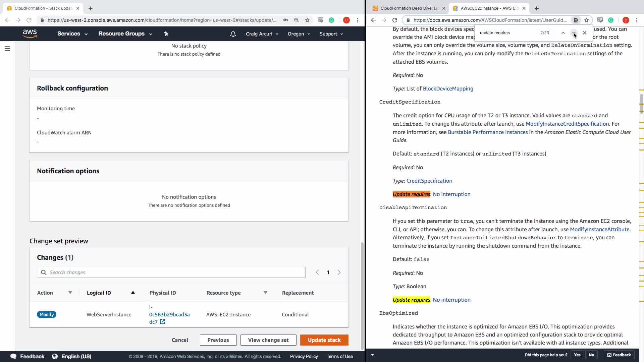The width and height of the screenshot is (644, 362).
Task: Click the pin shortcut icon in AWS navbar
Action: pyautogui.click(x=166, y=34)
